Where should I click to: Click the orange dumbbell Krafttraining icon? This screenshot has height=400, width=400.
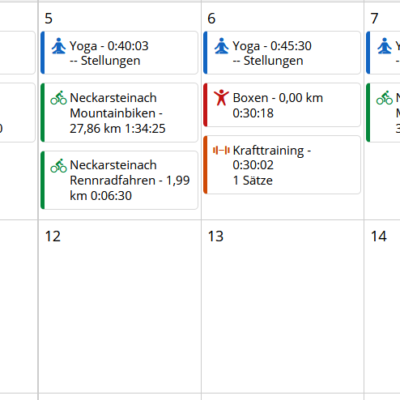point(221,151)
